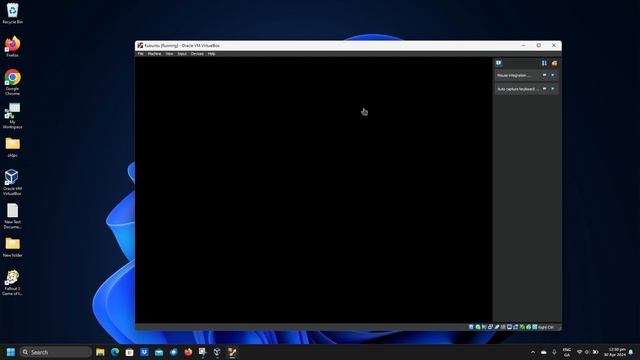Select the Google Chrome desktop shortcut

(12, 82)
